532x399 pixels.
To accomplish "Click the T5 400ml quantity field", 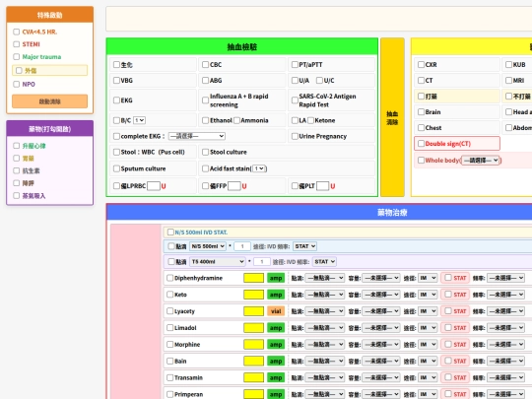I will coord(262,262).
